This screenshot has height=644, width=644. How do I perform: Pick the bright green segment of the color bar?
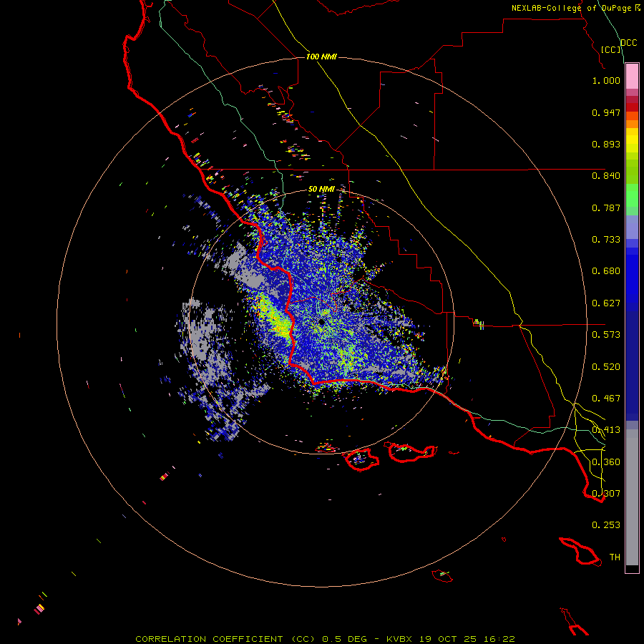(x=632, y=195)
